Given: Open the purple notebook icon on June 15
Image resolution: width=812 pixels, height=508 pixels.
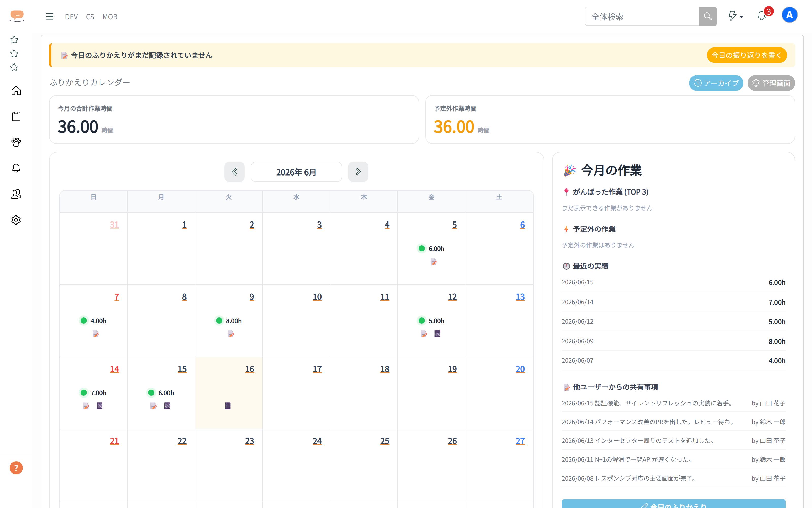Looking at the screenshot, I should pos(167,406).
